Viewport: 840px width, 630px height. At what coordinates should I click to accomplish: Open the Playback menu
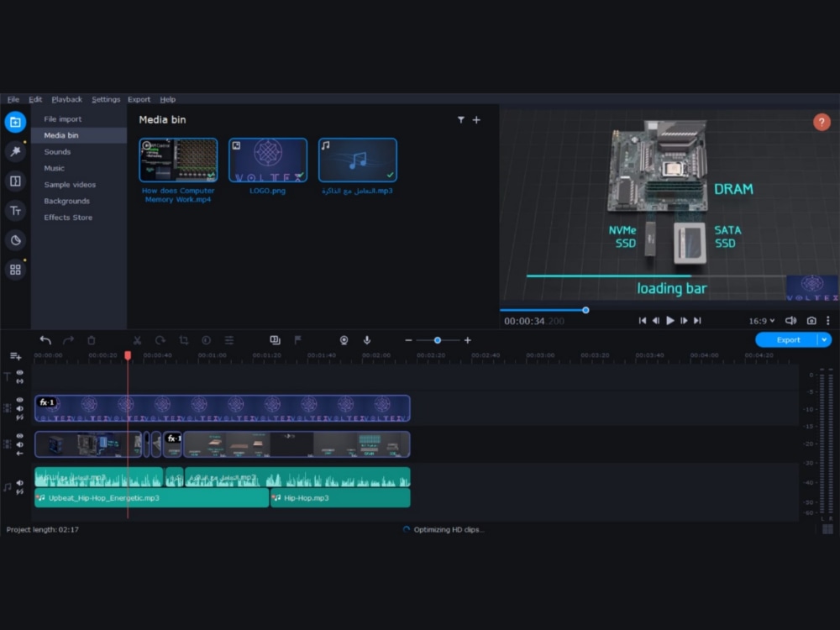click(67, 100)
